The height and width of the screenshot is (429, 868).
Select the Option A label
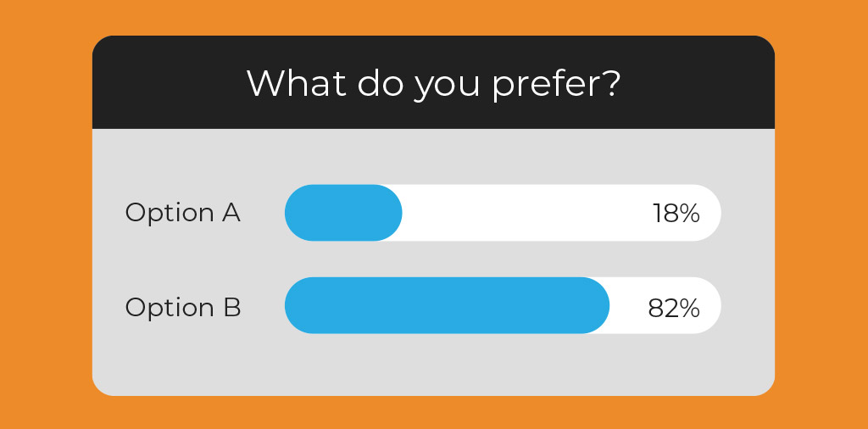click(183, 213)
